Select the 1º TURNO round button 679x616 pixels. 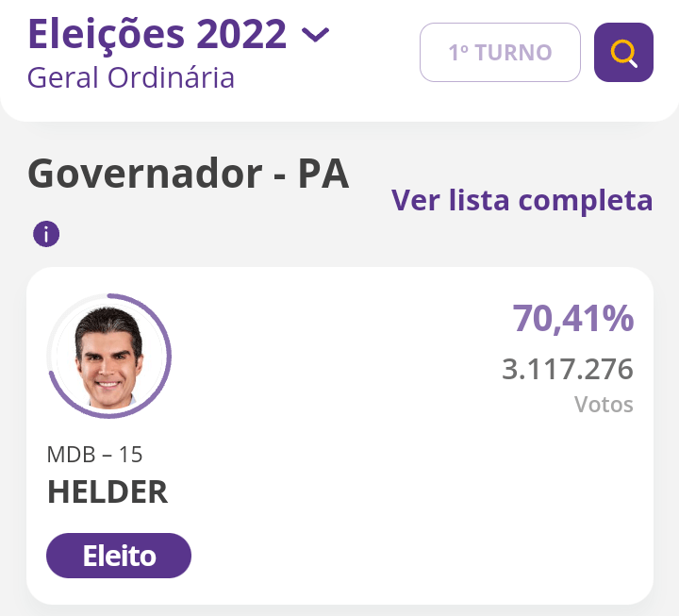coord(500,52)
